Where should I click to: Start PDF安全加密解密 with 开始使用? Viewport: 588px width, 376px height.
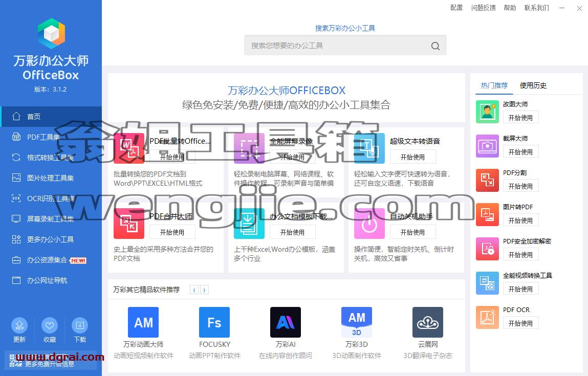click(520, 255)
